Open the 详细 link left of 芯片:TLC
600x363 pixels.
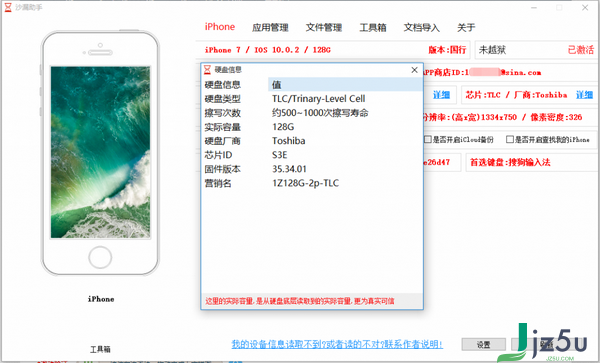coord(441,95)
